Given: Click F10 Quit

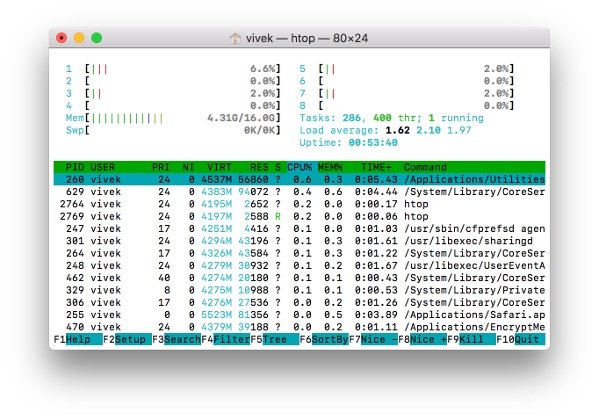Looking at the screenshot, I should pos(521,339).
